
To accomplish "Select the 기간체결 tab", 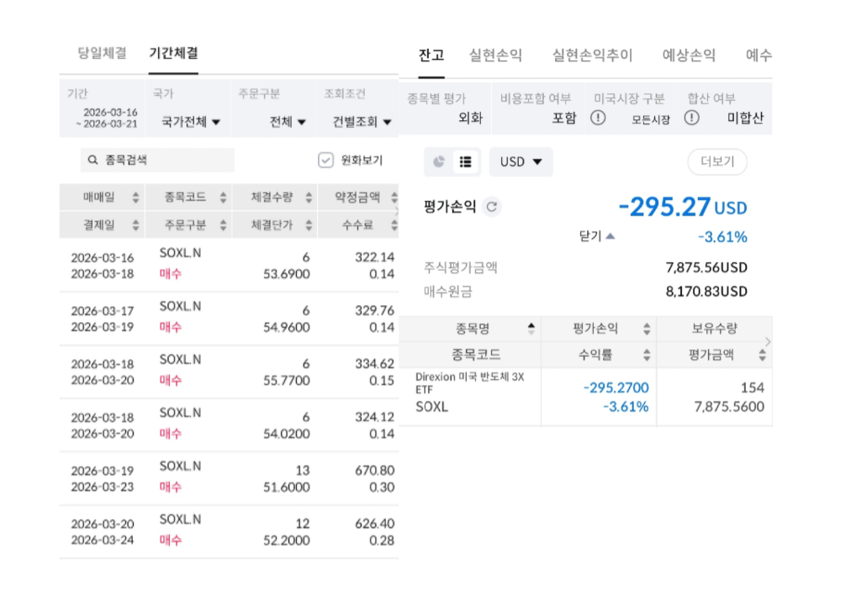I will click(174, 53).
